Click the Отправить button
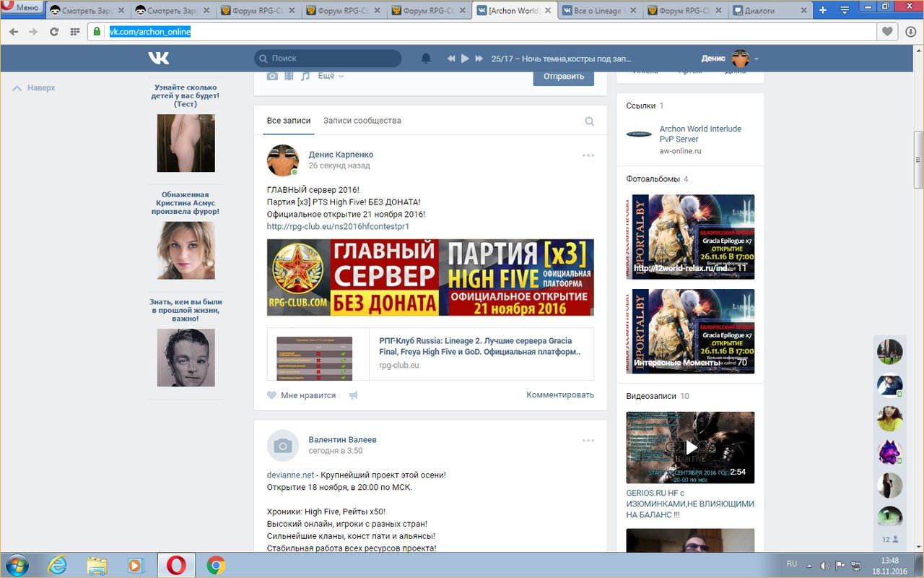 click(564, 76)
